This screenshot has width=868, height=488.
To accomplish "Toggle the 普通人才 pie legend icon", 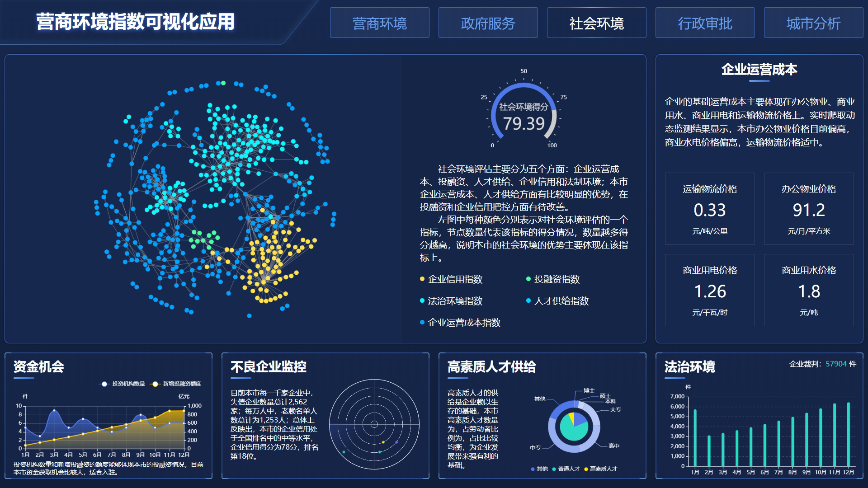I will 554,469.
